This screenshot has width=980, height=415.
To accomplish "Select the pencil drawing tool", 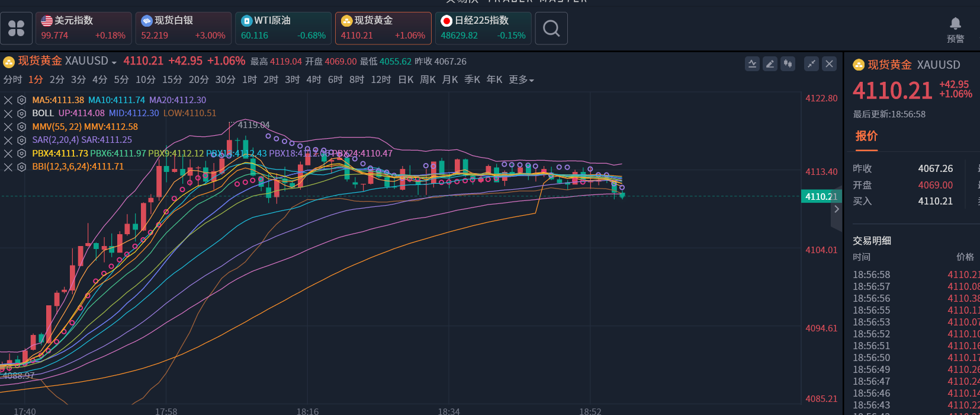I will pos(770,64).
